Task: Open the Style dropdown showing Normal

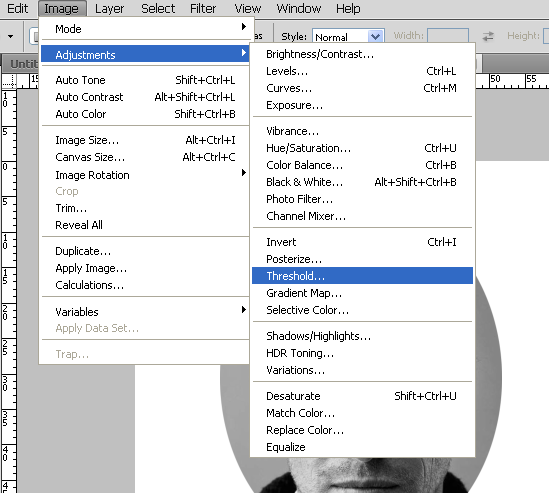Action: pos(348,36)
